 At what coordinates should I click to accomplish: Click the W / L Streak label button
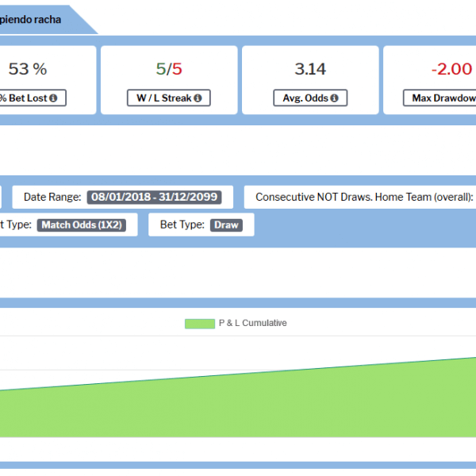tap(169, 98)
